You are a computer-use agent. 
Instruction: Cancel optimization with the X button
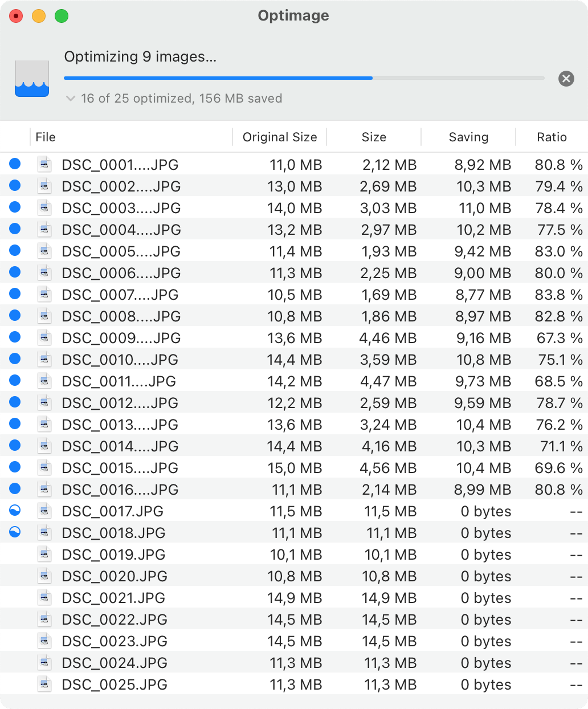click(x=566, y=79)
